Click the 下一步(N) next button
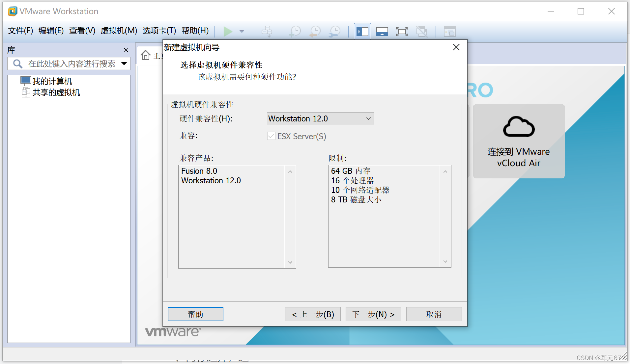The height and width of the screenshot is (364, 630). coord(373,314)
